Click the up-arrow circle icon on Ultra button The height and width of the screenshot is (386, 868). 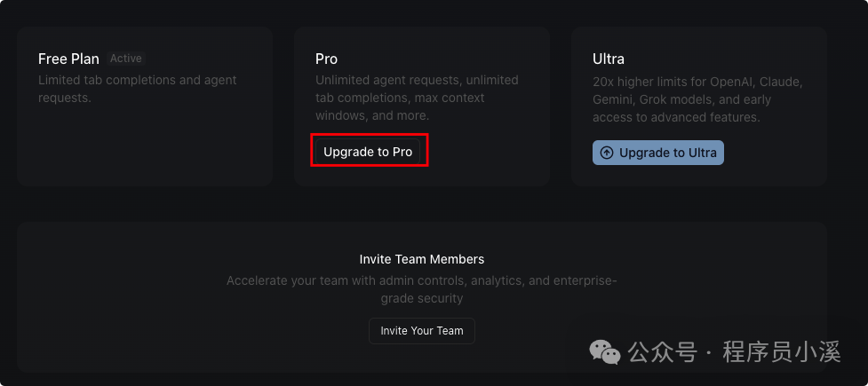click(x=607, y=153)
